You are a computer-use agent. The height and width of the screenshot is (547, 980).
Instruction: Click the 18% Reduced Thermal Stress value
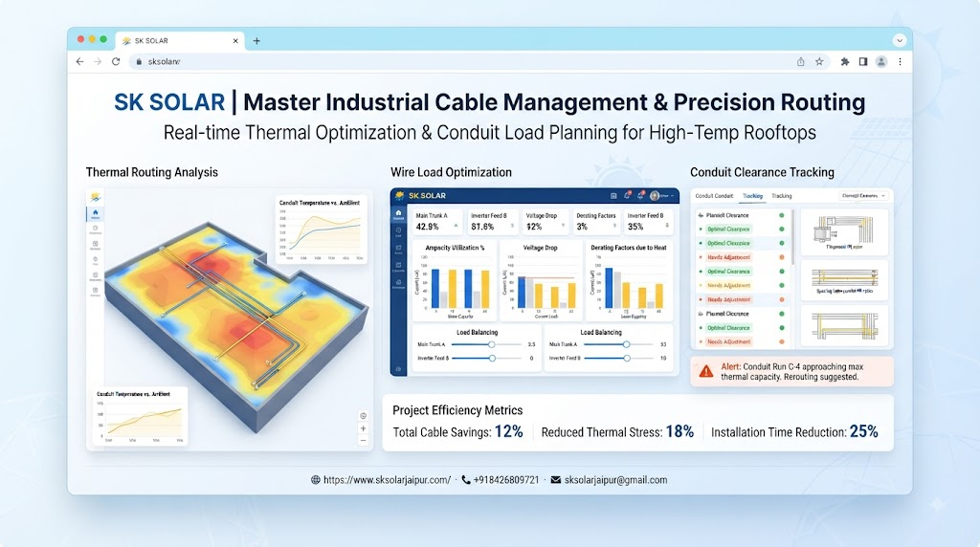click(x=679, y=431)
